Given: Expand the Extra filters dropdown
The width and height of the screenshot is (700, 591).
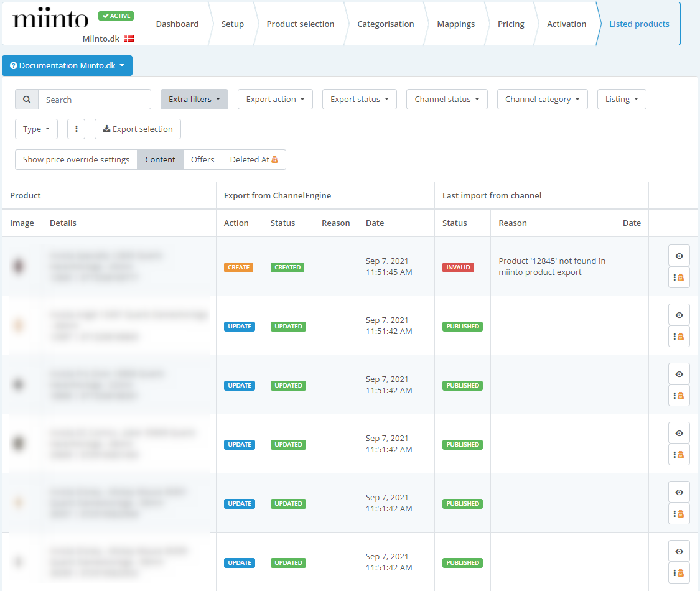Looking at the screenshot, I should (194, 99).
